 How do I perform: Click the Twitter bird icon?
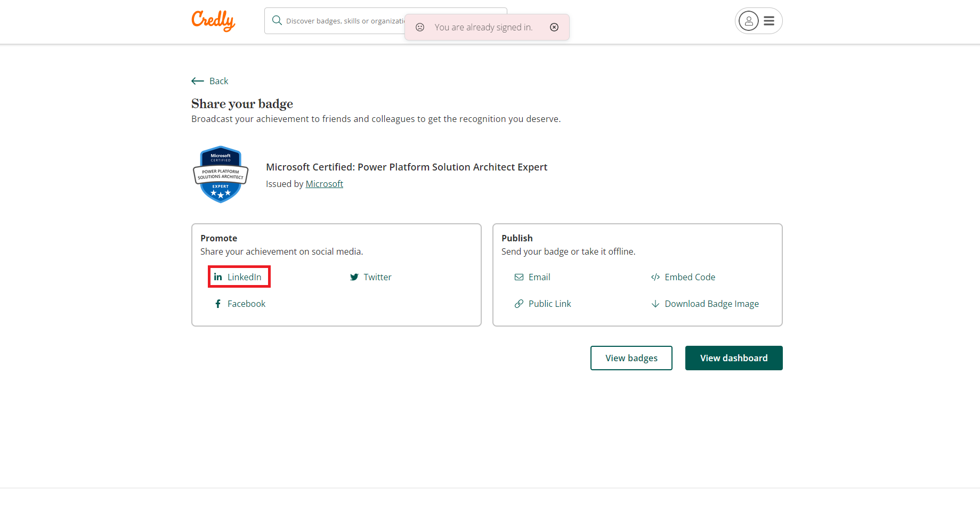click(x=354, y=277)
